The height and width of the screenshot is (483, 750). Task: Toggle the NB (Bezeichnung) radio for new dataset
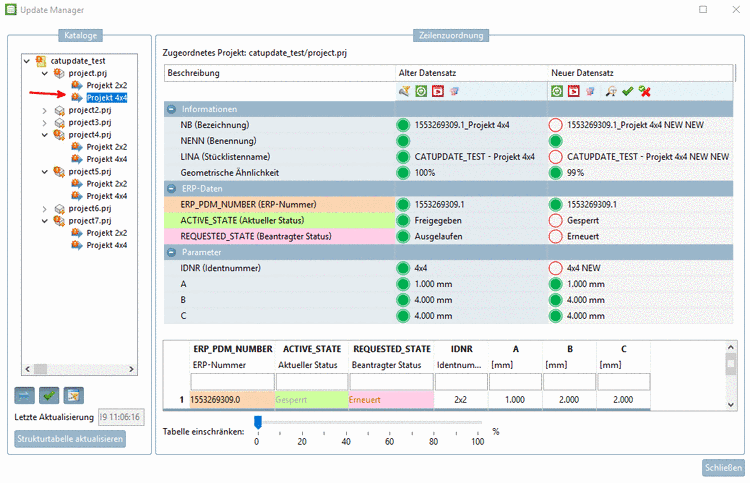(556, 125)
